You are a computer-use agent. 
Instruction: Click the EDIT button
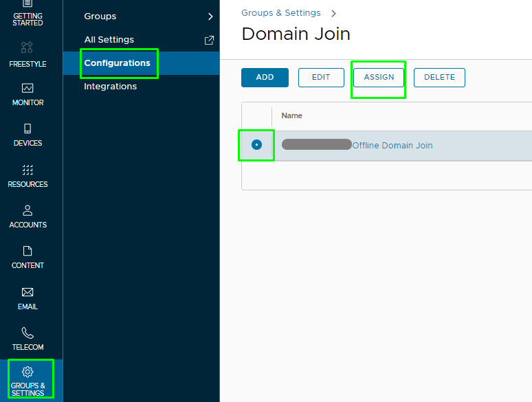[x=321, y=78]
